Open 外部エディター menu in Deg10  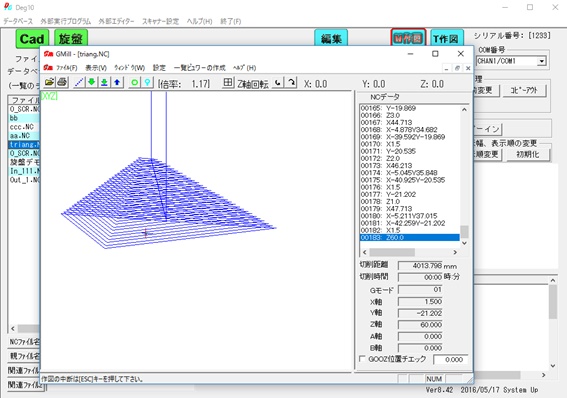[x=116, y=21]
